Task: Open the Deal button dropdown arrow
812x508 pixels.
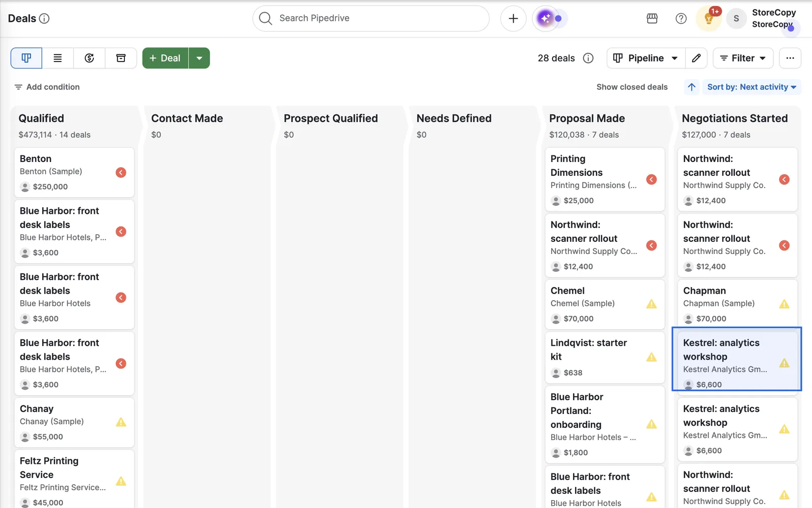Action: click(199, 58)
